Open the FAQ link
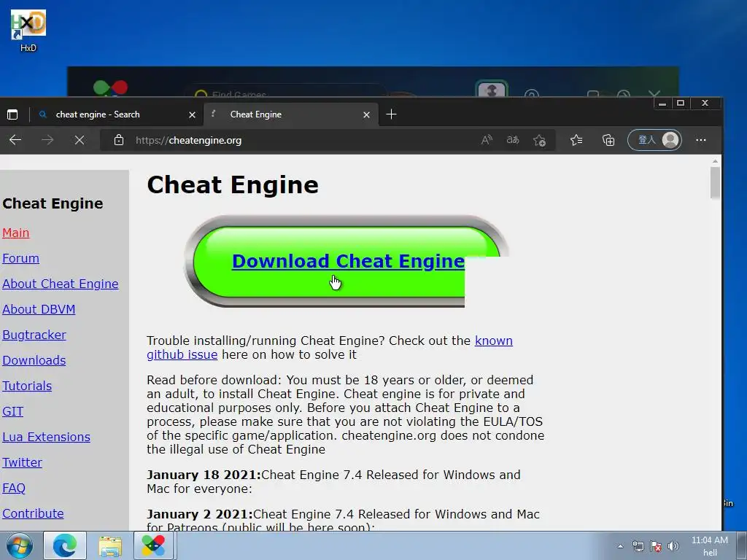Screen dimensions: 747x560 pyautogui.click(x=14, y=488)
